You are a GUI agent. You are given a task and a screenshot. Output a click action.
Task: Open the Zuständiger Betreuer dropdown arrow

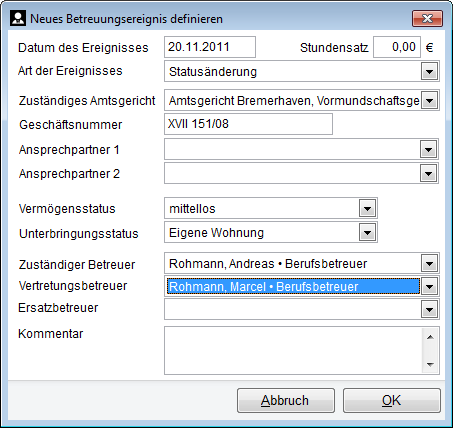429,264
